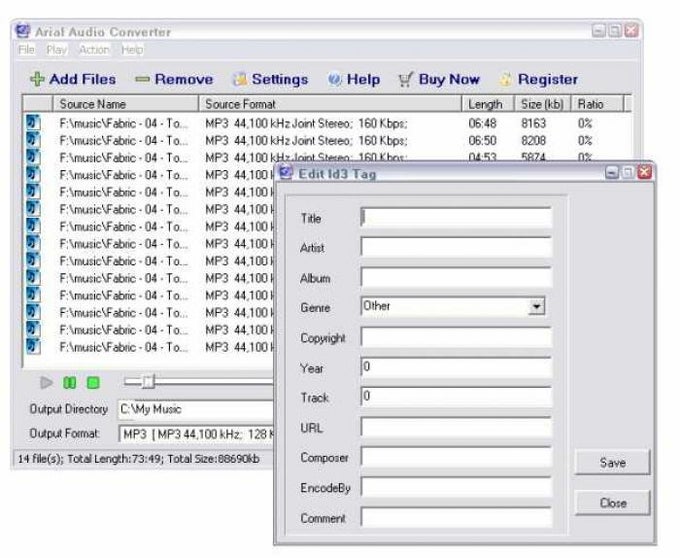
Task: Click the Remove toolbar button
Action: [x=174, y=79]
